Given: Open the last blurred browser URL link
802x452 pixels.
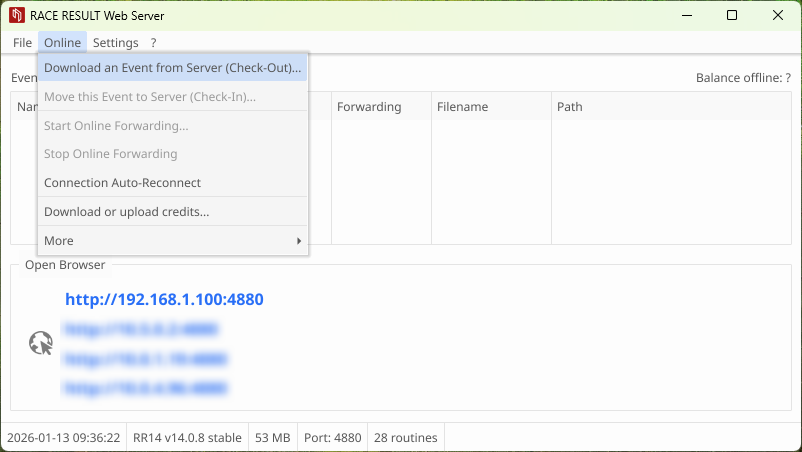Looking at the screenshot, I should pyautogui.click(x=146, y=388).
